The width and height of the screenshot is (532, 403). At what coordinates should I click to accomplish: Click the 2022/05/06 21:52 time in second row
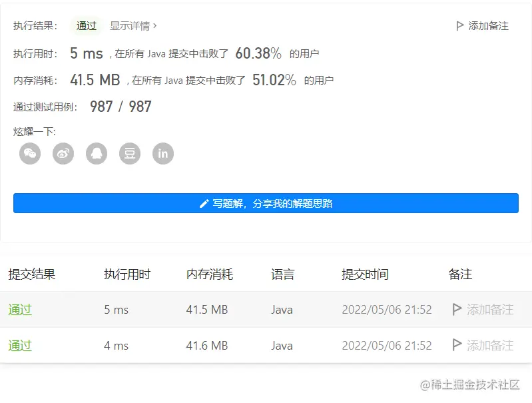(x=387, y=346)
